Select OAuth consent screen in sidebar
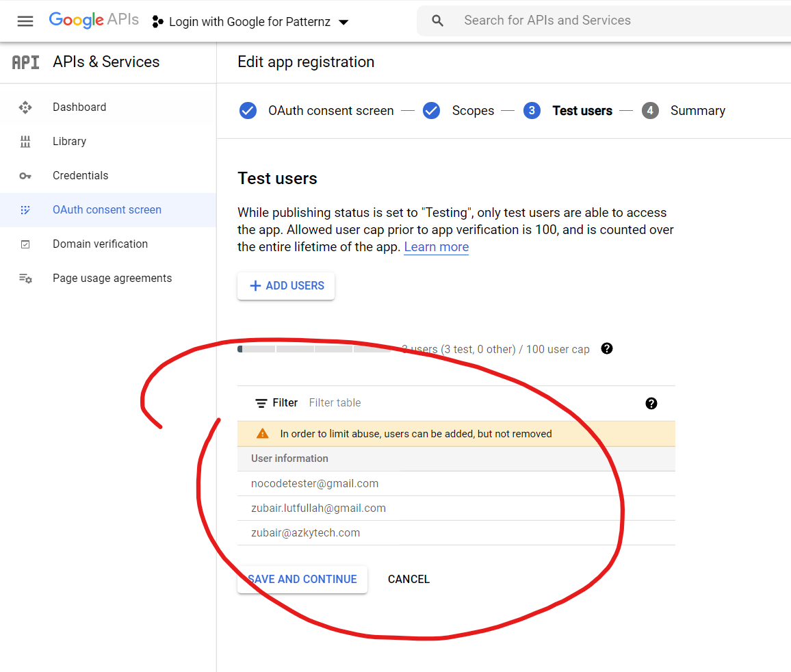This screenshot has width=791, height=672. [x=107, y=210]
